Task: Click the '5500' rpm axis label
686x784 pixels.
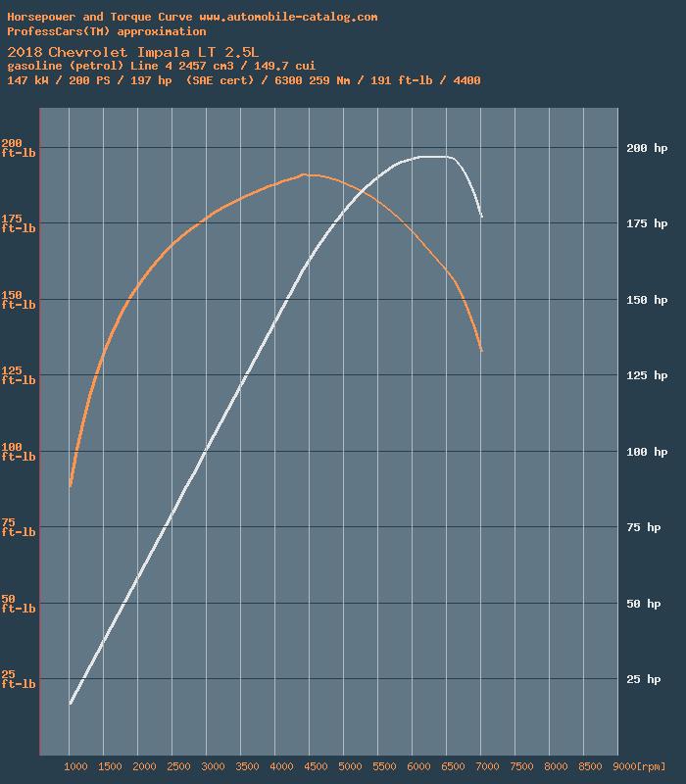Action: (x=384, y=766)
